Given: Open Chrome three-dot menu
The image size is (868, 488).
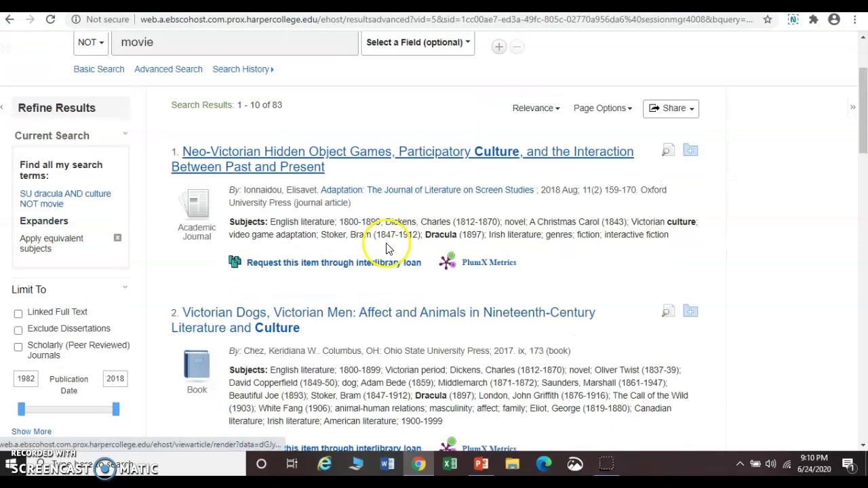Looking at the screenshot, I should (854, 20).
